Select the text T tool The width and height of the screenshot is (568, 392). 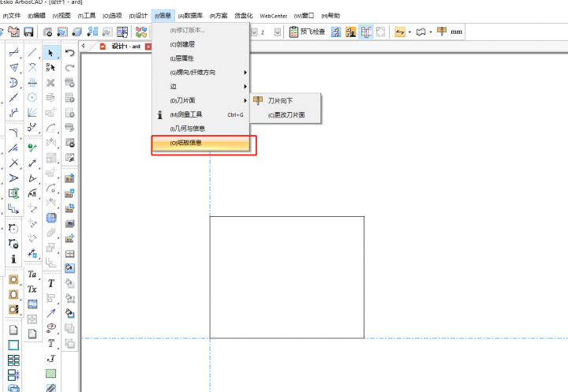point(51,283)
